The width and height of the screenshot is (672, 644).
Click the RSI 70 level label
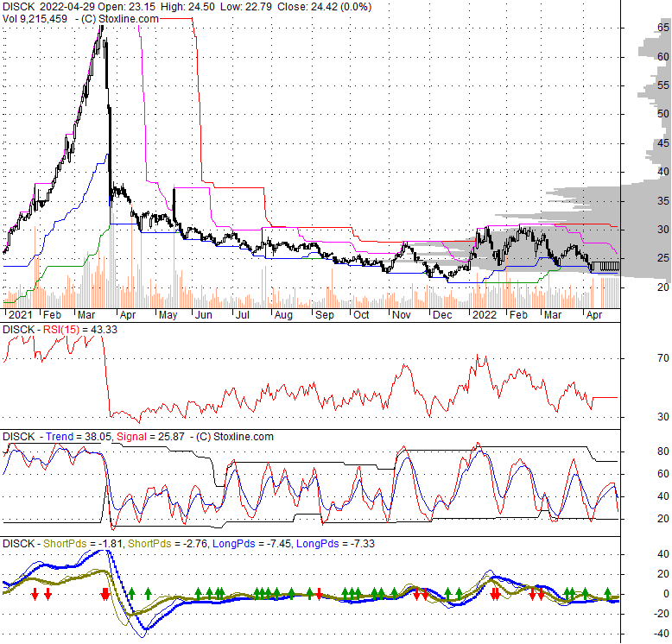[x=663, y=358]
